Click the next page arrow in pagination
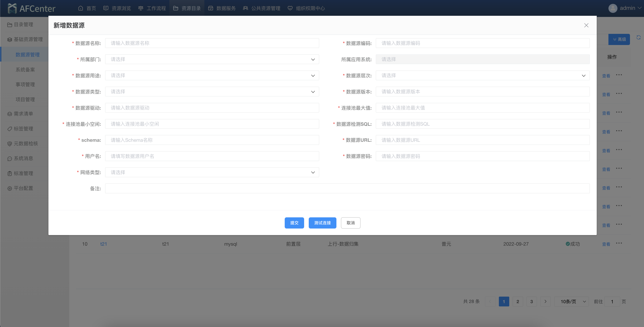 (546, 301)
